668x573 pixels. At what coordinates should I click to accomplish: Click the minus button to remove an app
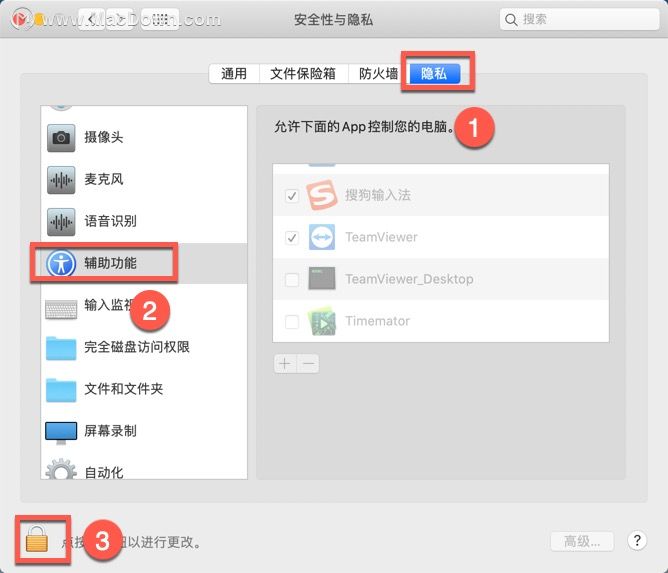[308, 364]
